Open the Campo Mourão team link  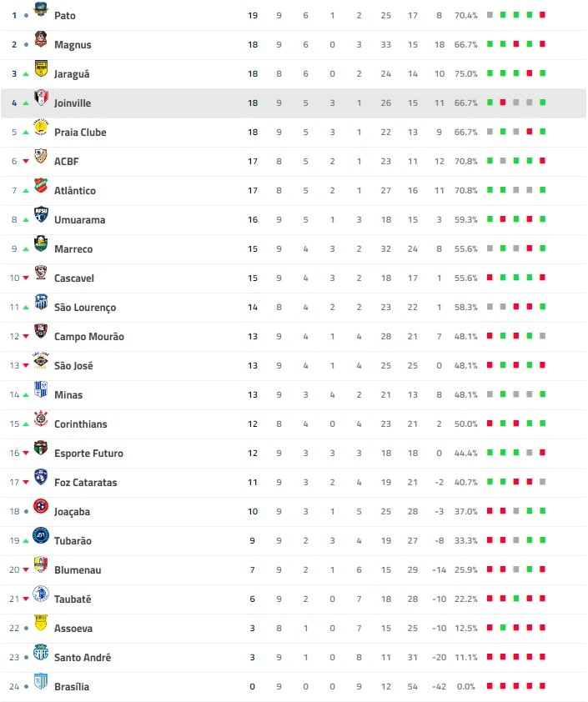[88, 337]
